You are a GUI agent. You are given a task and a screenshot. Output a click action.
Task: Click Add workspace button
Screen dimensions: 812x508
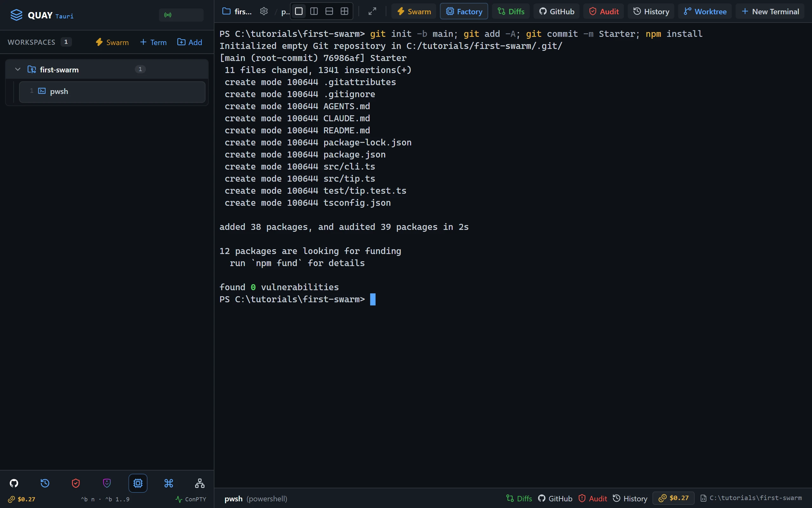click(190, 42)
